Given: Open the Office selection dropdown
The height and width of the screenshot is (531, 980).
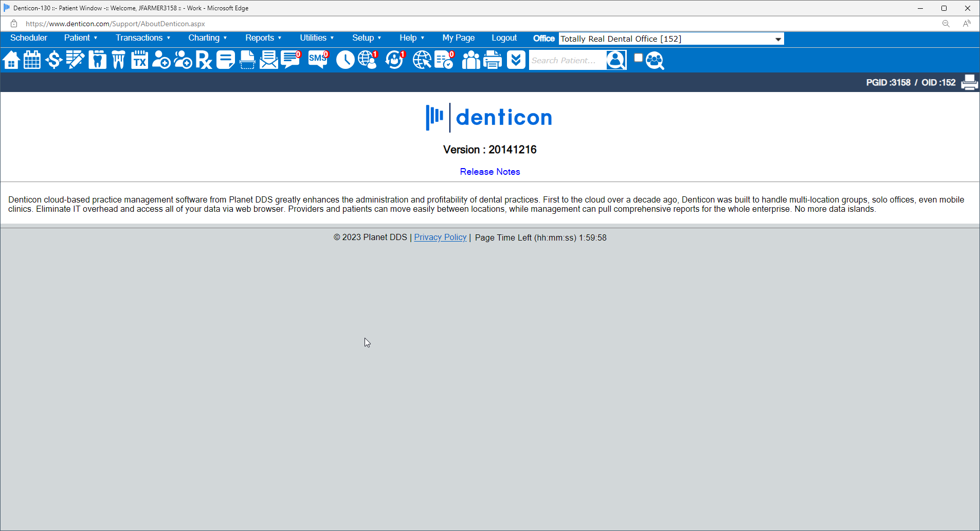Looking at the screenshot, I should click(672, 39).
